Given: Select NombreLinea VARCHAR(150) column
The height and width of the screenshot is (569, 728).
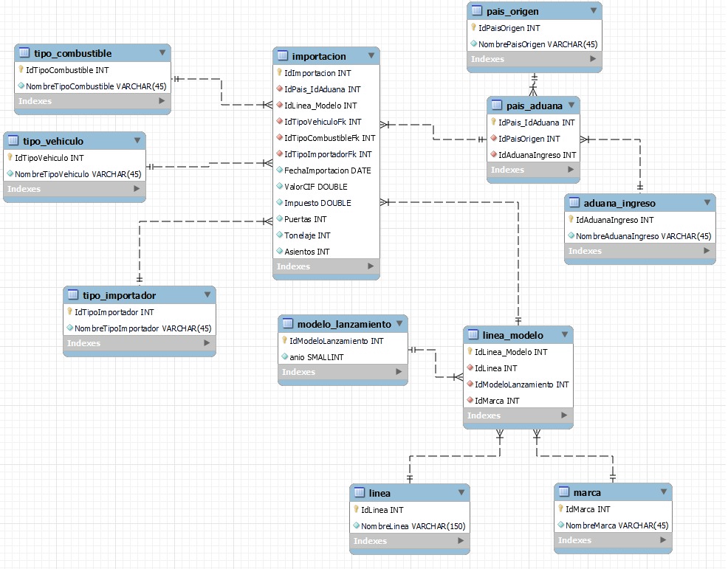Looking at the screenshot, I should (x=412, y=526).
